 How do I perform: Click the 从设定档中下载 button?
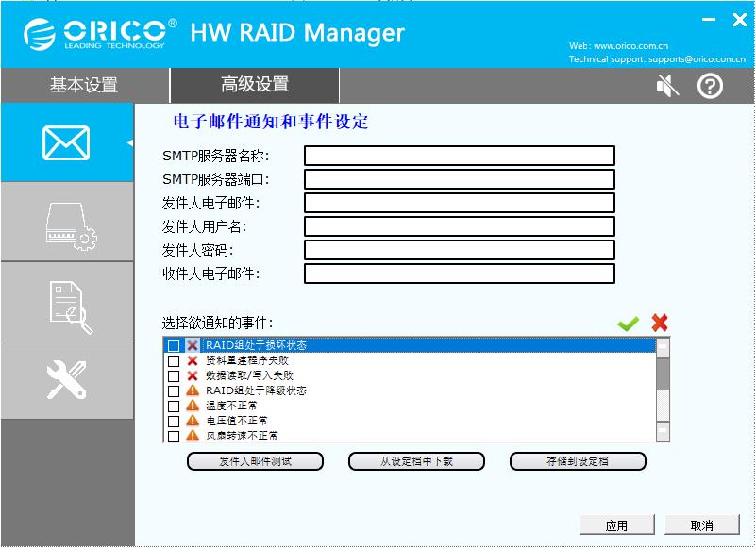416,461
